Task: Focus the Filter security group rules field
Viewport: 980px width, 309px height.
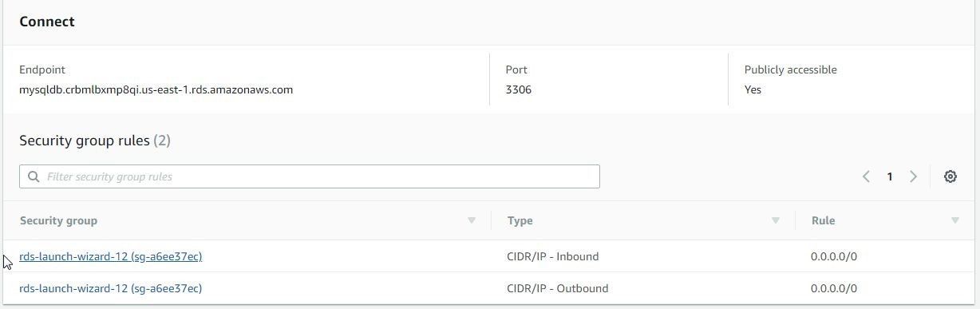Action: (310, 176)
